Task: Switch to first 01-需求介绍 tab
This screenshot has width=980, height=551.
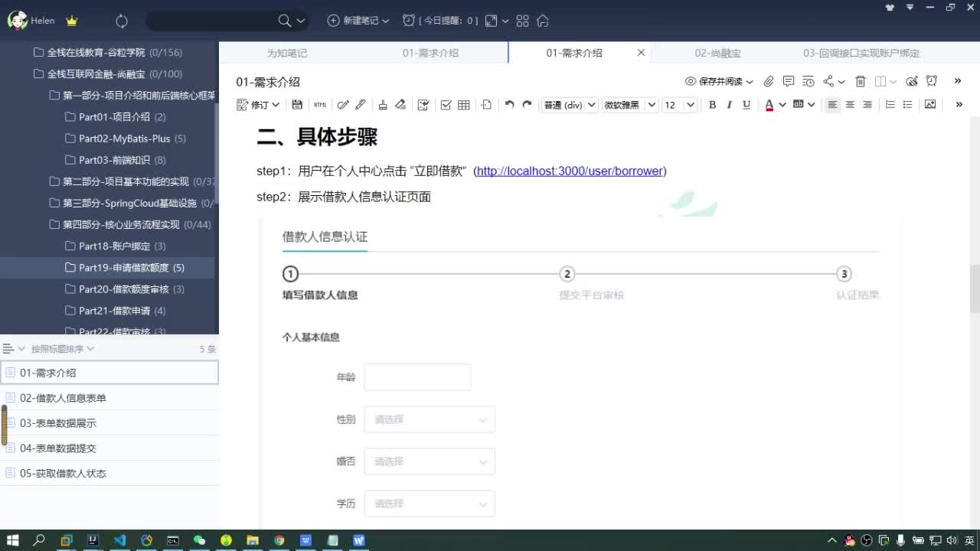Action: [430, 53]
